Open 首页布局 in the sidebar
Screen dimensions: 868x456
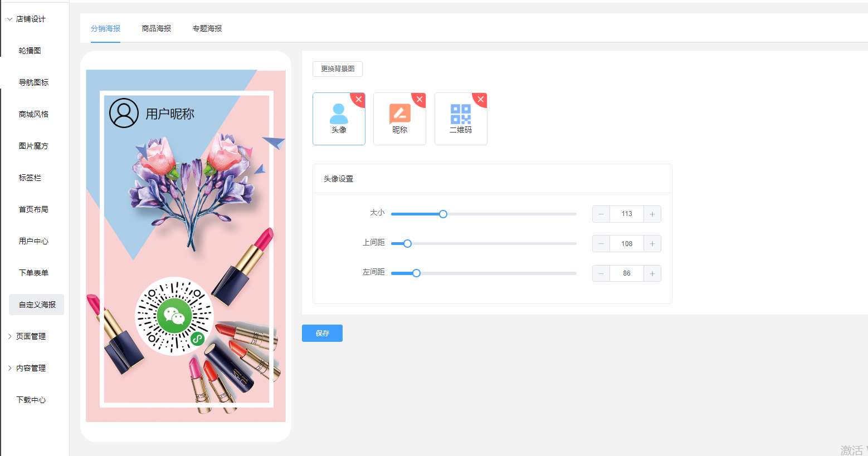(x=33, y=209)
